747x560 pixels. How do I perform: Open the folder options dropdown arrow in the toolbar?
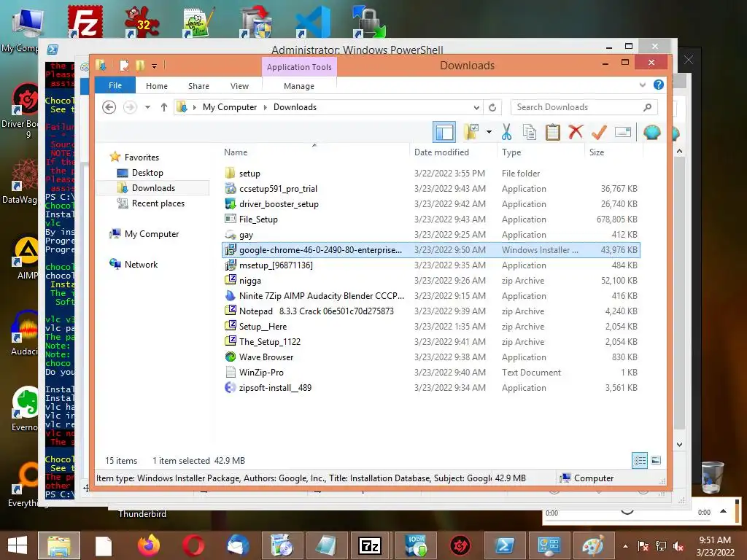489,132
